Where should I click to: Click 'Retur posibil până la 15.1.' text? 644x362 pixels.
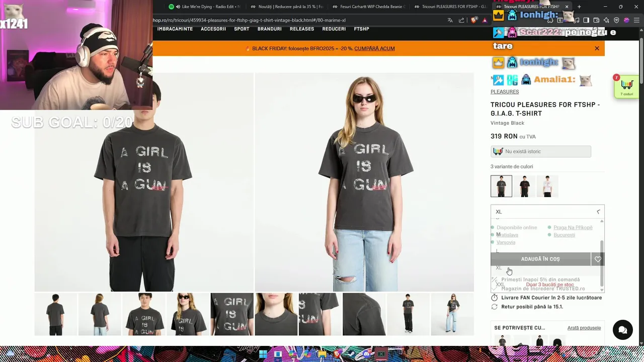(532, 307)
